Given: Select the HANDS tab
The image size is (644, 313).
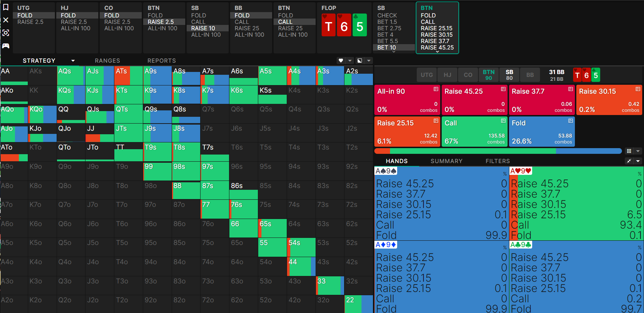Looking at the screenshot, I should point(397,161).
